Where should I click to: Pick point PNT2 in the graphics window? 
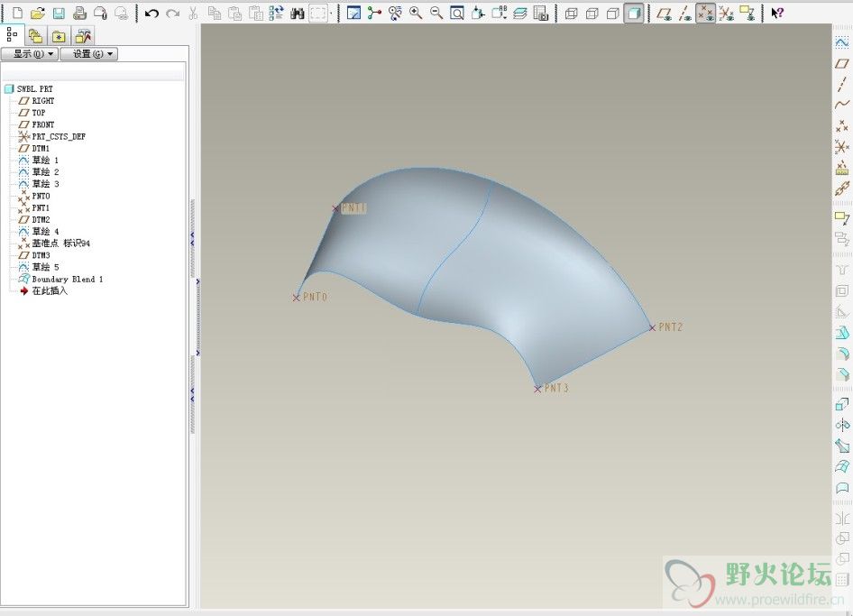(x=652, y=327)
